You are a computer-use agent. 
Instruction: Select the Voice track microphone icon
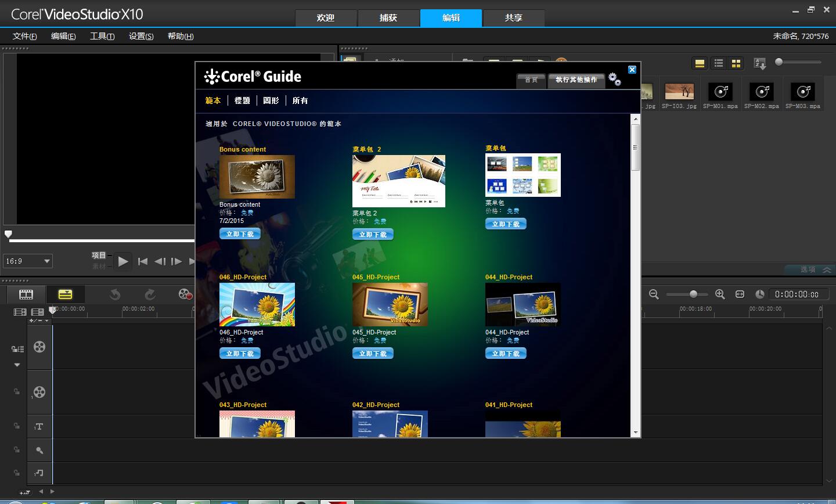39,450
